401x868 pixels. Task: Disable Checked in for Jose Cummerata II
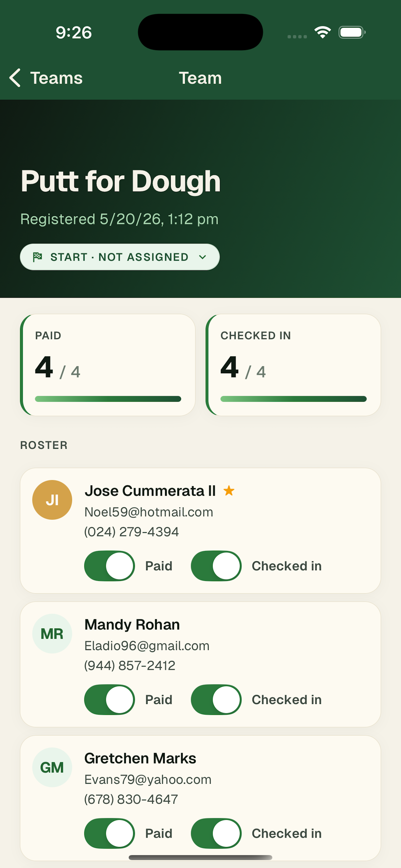click(x=216, y=566)
